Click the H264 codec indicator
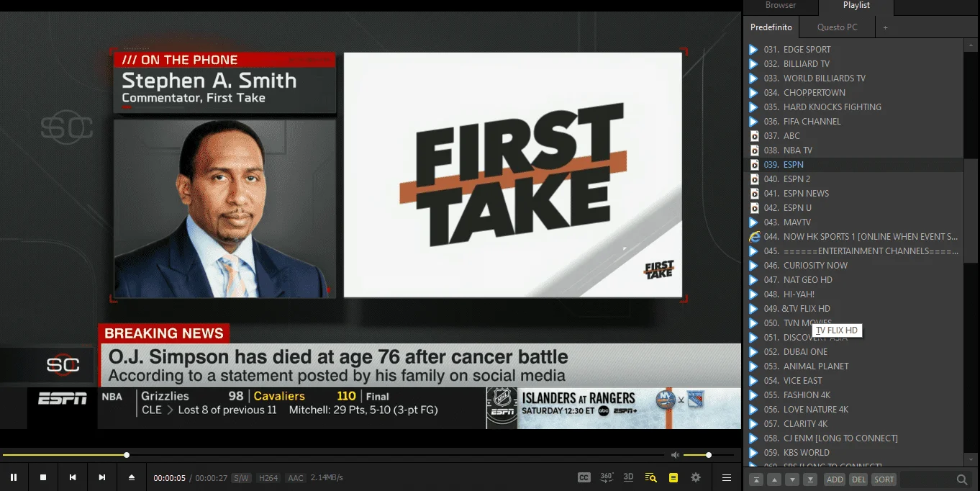The image size is (980, 491). (x=268, y=478)
